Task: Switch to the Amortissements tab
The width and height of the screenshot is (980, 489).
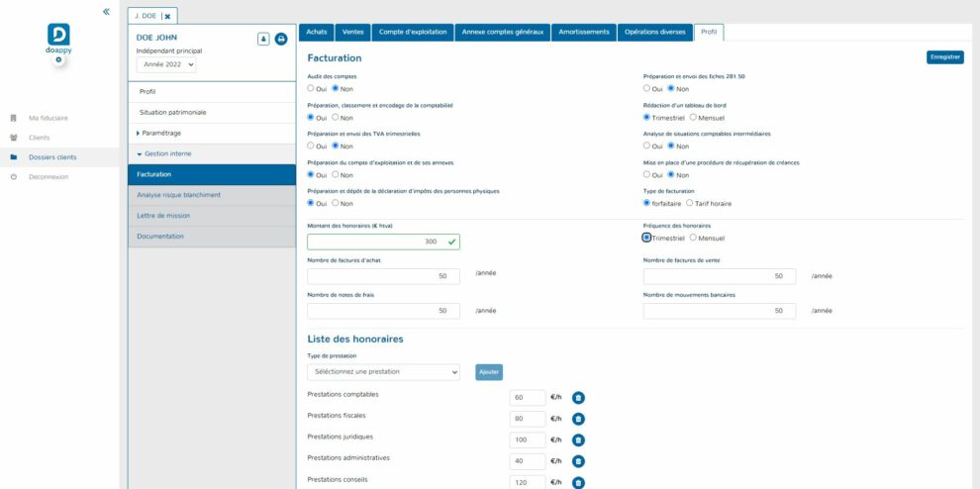Action: (x=583, y=32)
